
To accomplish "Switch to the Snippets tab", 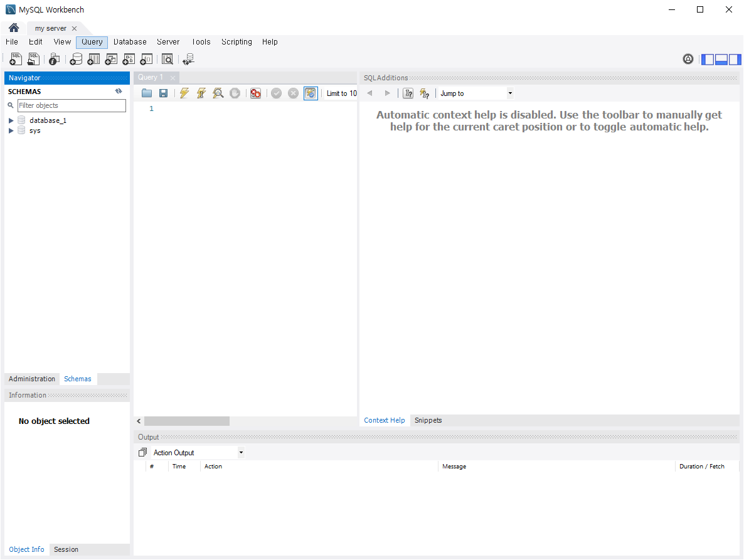I will pyautogui.click(x=428, y=420).
